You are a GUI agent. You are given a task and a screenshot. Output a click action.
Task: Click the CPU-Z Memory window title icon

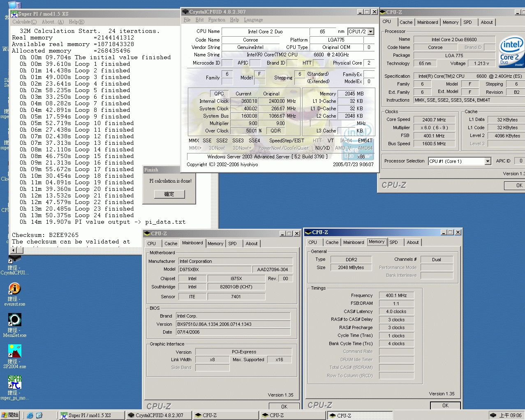(308, 232)
